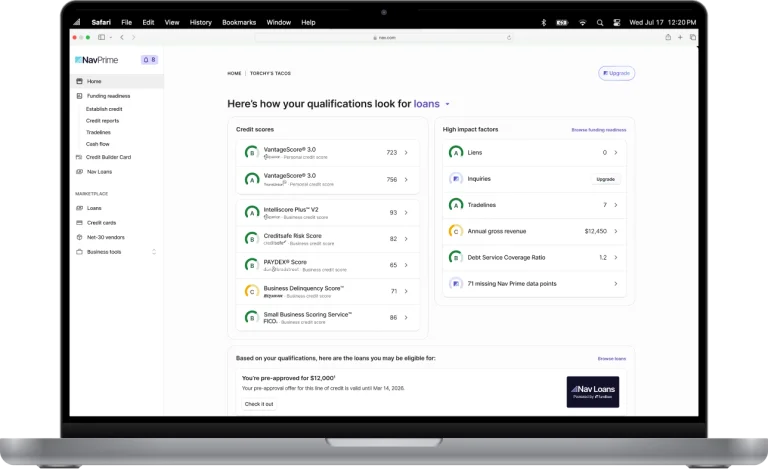Open a new Safari tab

pyautogui.click(x=680, y=37)
